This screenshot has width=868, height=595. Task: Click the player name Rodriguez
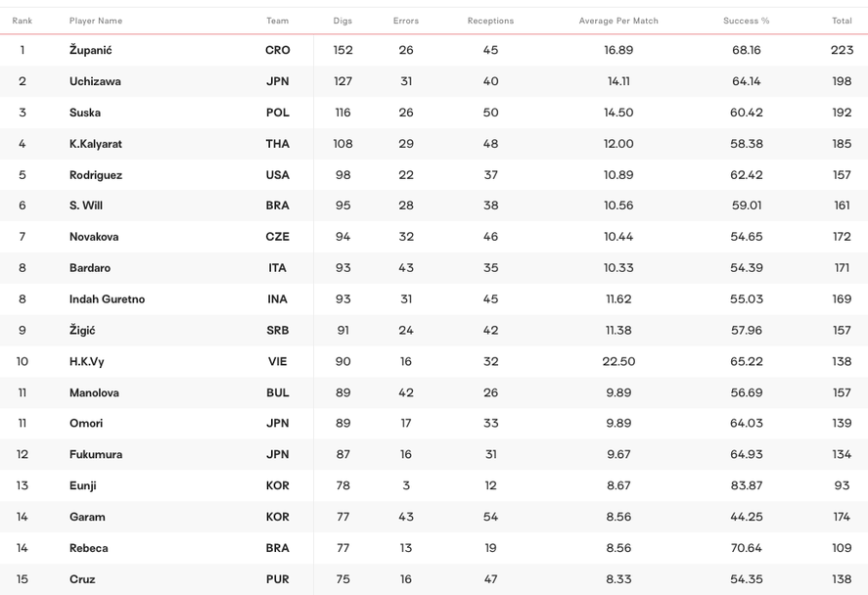coord(96,175)
